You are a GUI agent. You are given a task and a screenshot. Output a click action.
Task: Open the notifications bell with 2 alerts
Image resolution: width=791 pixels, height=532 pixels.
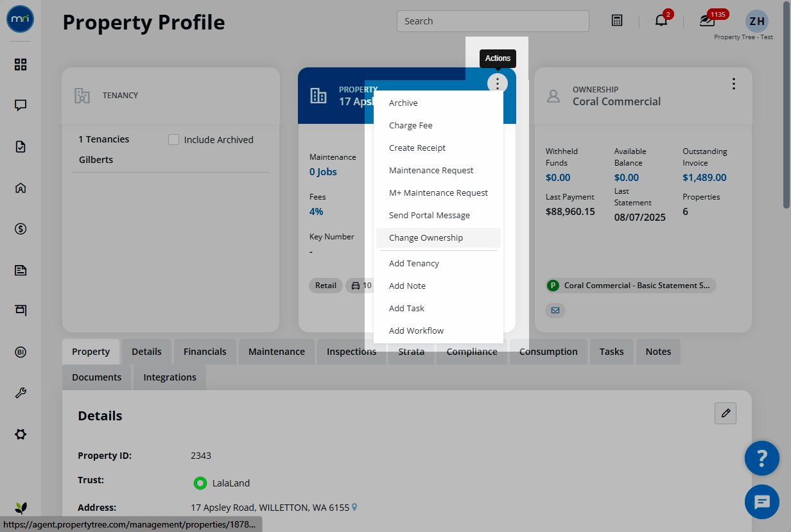pyautogui.click(x=661, y=21)
